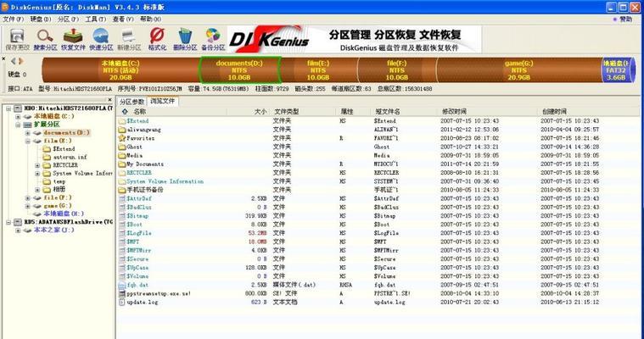The image size is (644, 339).
Task: Click the $MFT system file icon
Action: pos(122,242)
